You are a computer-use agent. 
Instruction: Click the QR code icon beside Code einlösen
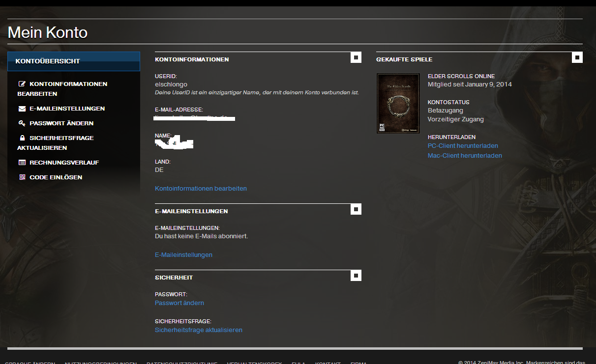(x=22, y=177)
